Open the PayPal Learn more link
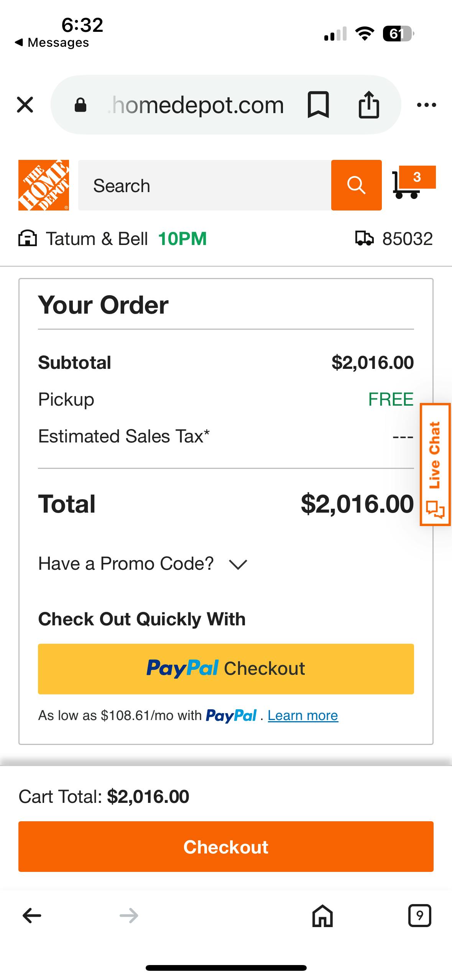 pyautogui.click(x=303, y=715)
